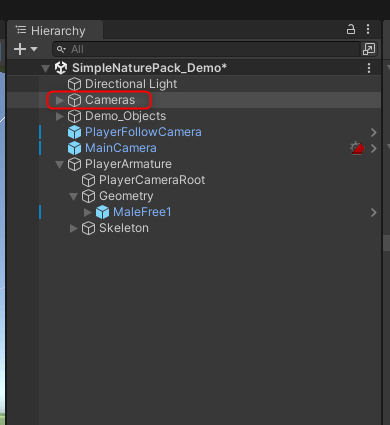Viewport: 390px width, 425px height.
Task: Open MainCamera prefab with its chevron
Action: click(x=374, y=148)
